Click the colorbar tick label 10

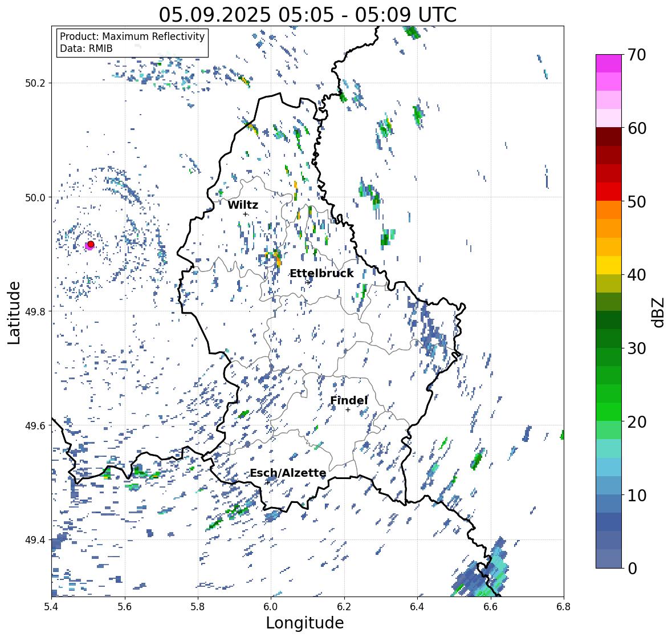pyautogui.click(x=637, y=495)
